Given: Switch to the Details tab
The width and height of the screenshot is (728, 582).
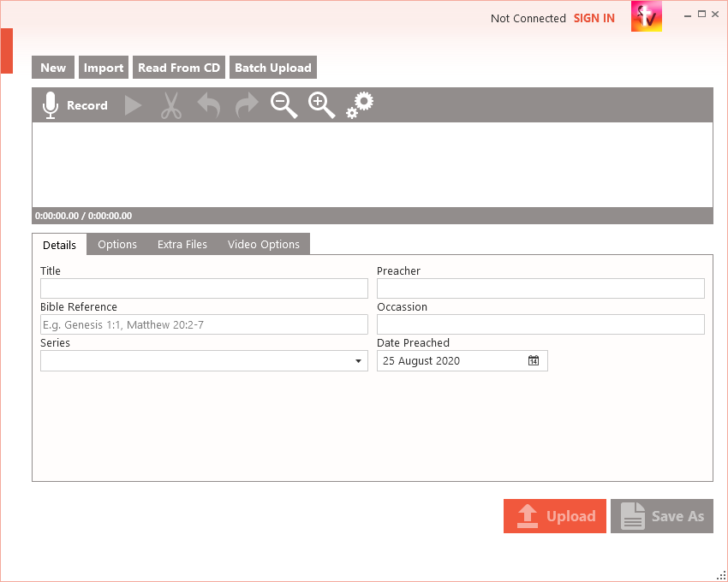Looking at the screenshot, I should click(x=59, y=245).
